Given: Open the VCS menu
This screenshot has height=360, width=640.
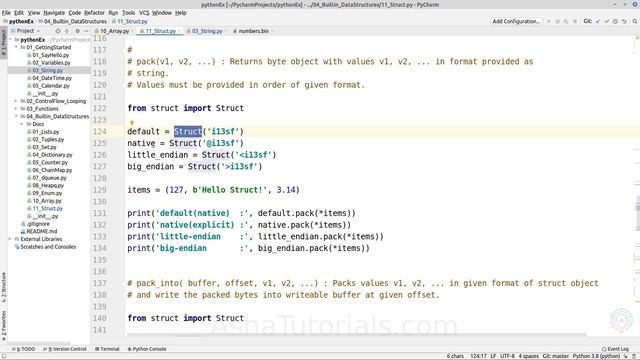Looking at the screenshot, I should tap(144, 13).
